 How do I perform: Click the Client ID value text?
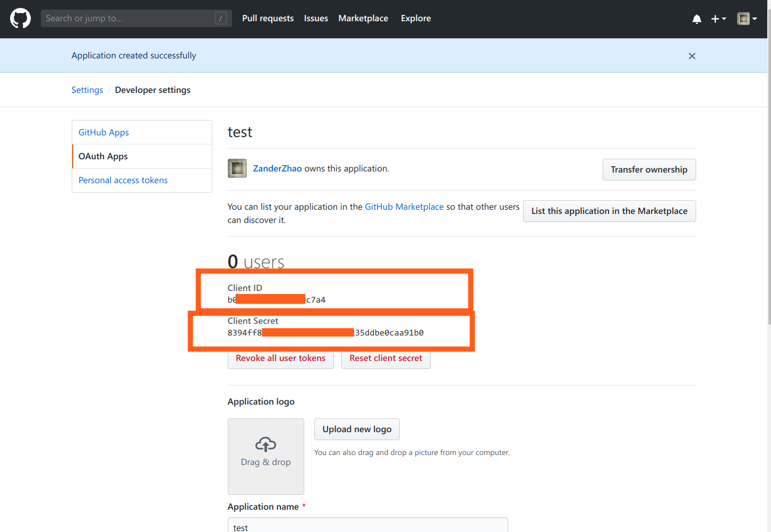277,300
